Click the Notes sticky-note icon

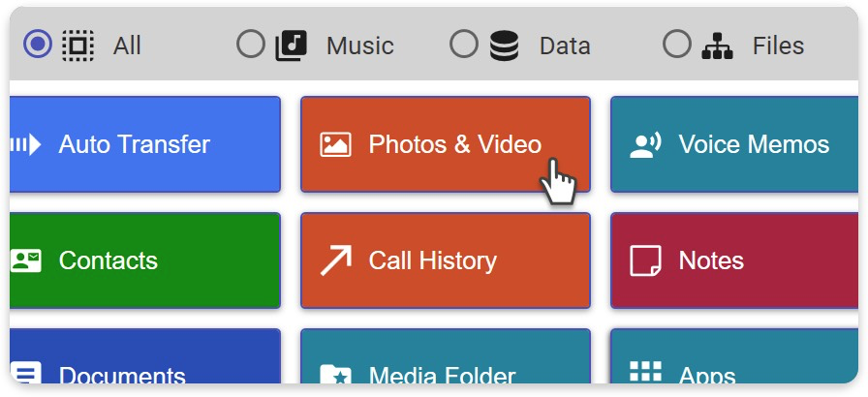[x=645, y=260]
